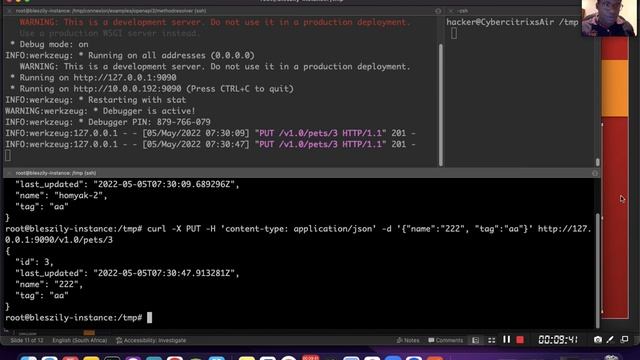
Task: Click the camera snapshot icon in the recording bar
Action: (598, 340)
